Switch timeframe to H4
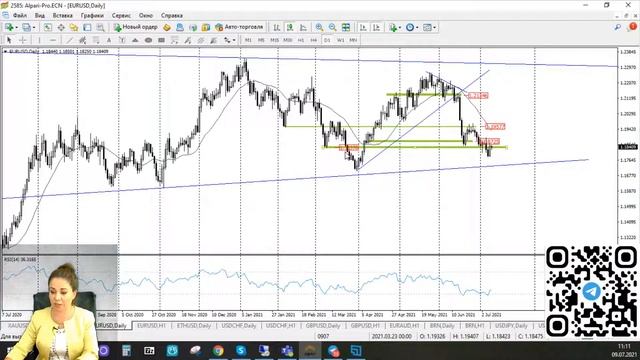 click(313, 40)
